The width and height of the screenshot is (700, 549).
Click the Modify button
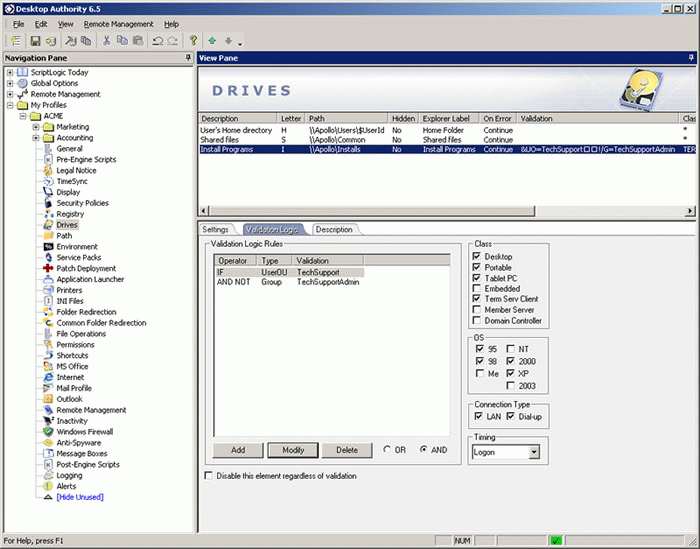coord(293,450)
